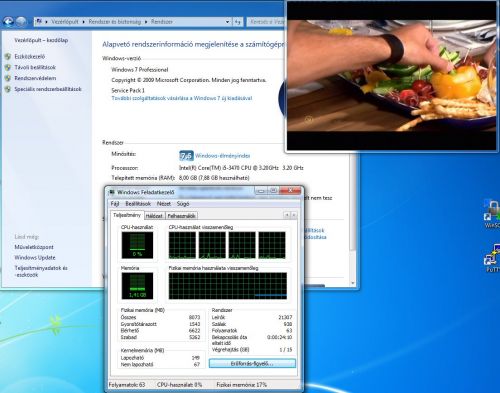The image size is (500, 393).
Task: Click the Folyamatok: 63 status bar entry
Action: pos(127,385)
